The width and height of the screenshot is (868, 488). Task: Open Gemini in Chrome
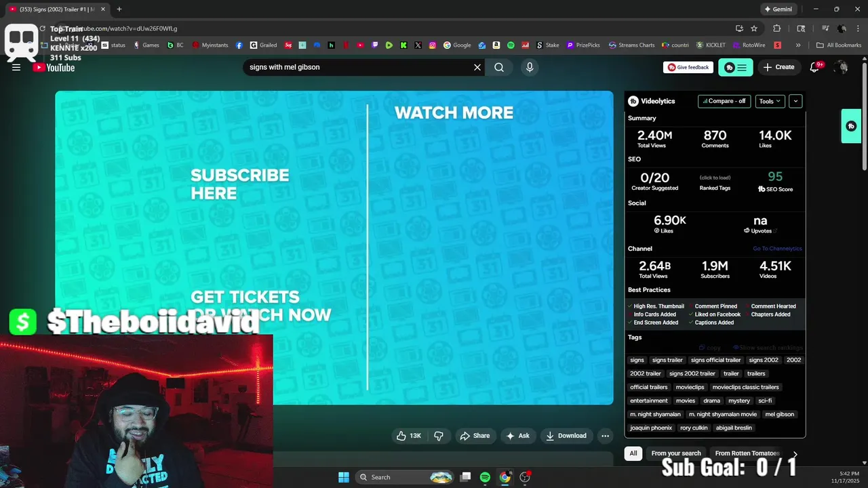coord(778,9)
